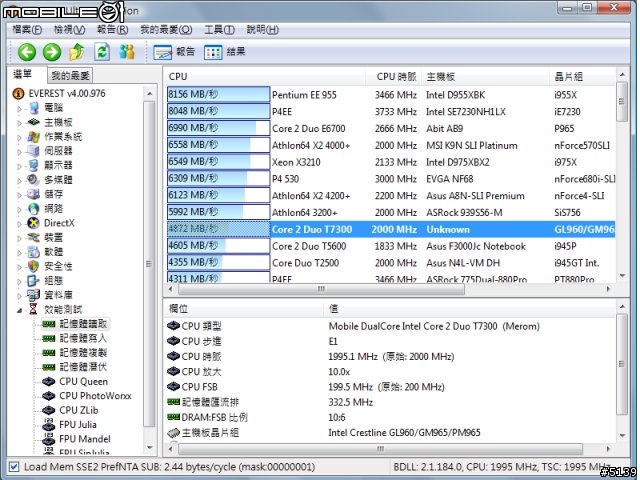Image resolution: width=640 pixels, height=480 pixels.
Task: Expand the 網路 tree node
Action: click(19, 209)
